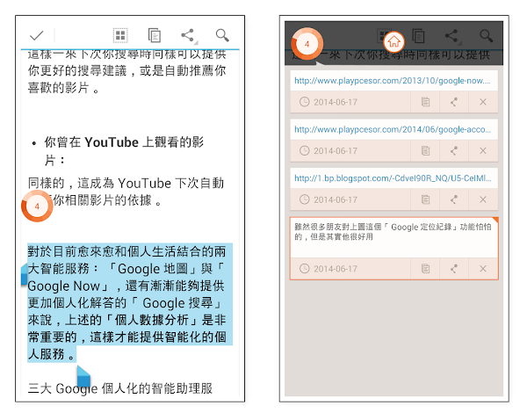This screenshot has width=527, height=420.
Task: Tap date 2014-06-17 under blogspot link
Action: point(336,199)
